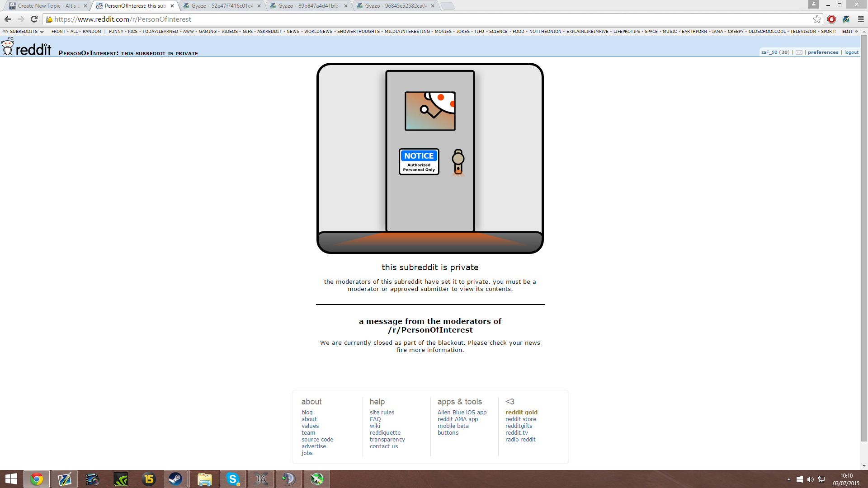Bookmark this page with the star icon

pos(817,19)
